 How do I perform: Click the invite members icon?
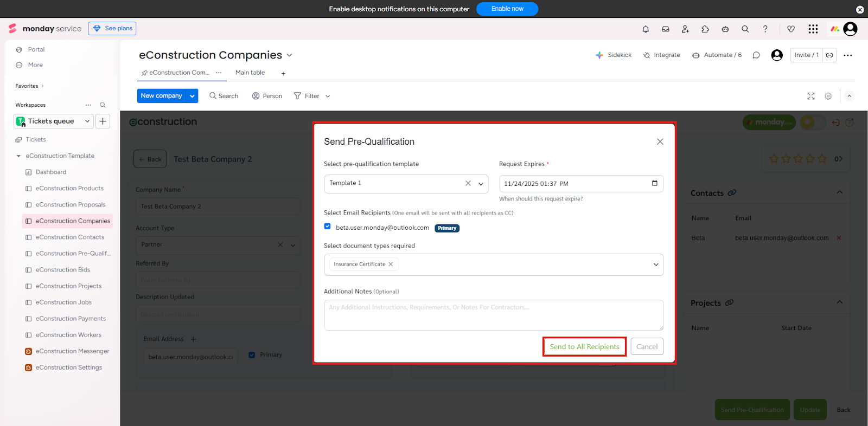685,29
